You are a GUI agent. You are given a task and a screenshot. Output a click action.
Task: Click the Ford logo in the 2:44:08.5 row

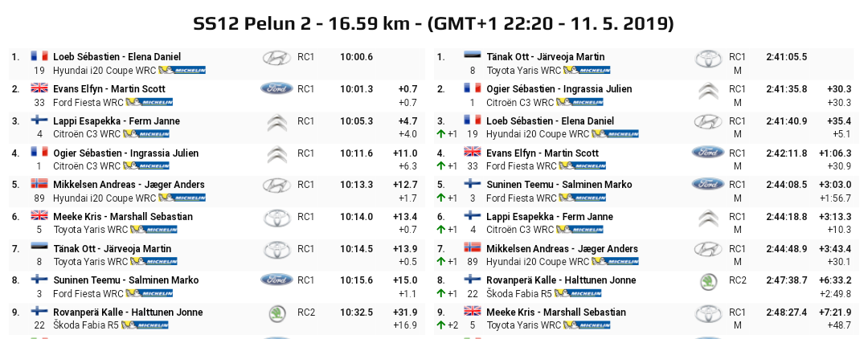(x=708, y=184)
